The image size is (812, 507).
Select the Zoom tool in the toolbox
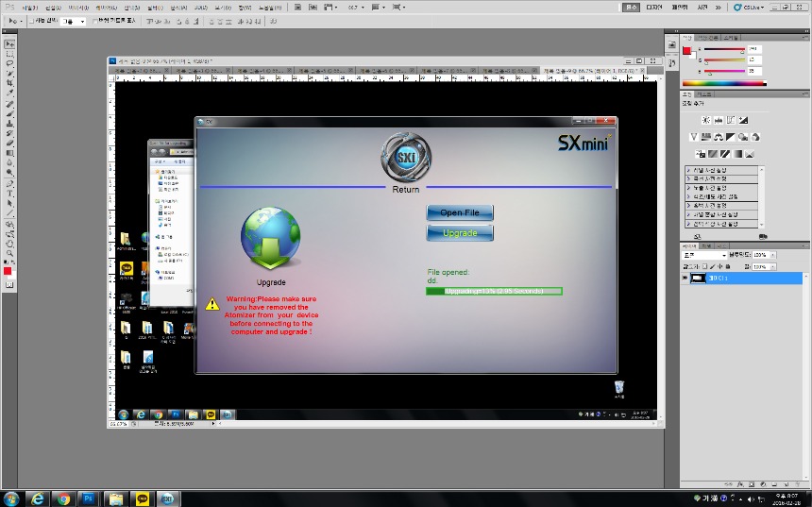tap(9, 254)
